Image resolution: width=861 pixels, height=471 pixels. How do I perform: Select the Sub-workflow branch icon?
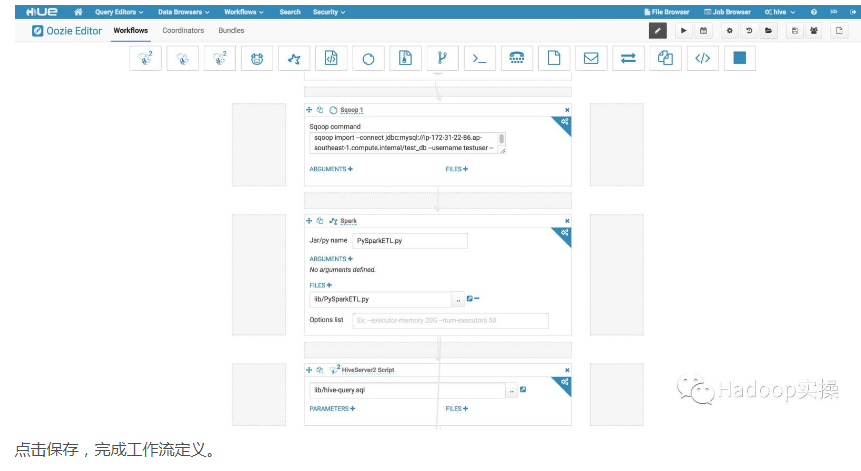pos(443,58)
